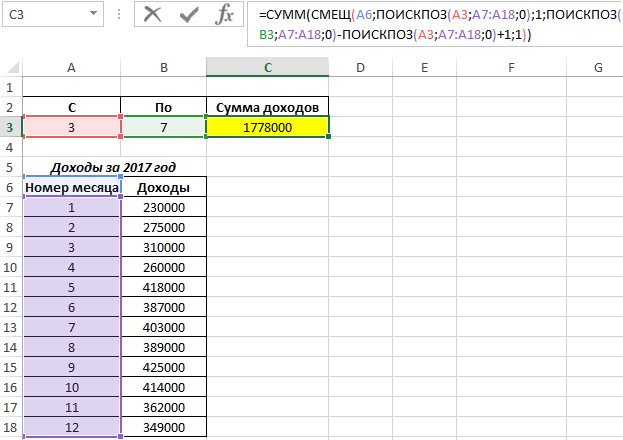Open Insert Function via the fx icon
Screen dimensions: 623x440
(x=225, y=14)
